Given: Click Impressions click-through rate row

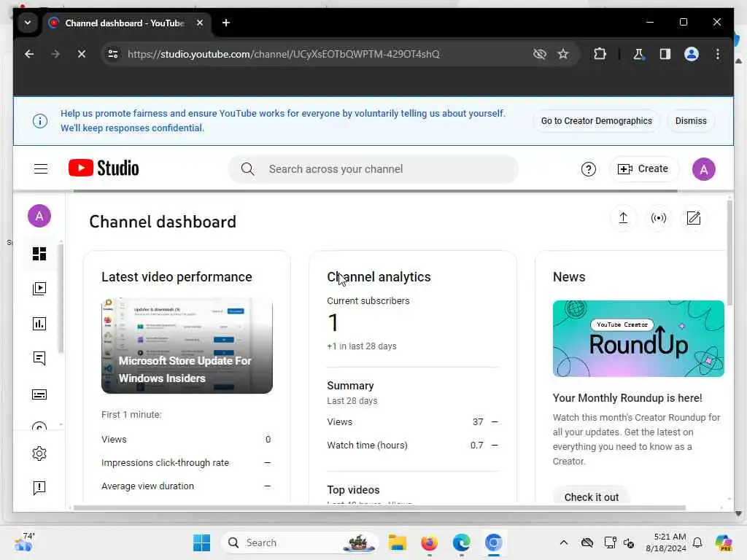Looking at the screenshot, I should coord(186,463).
